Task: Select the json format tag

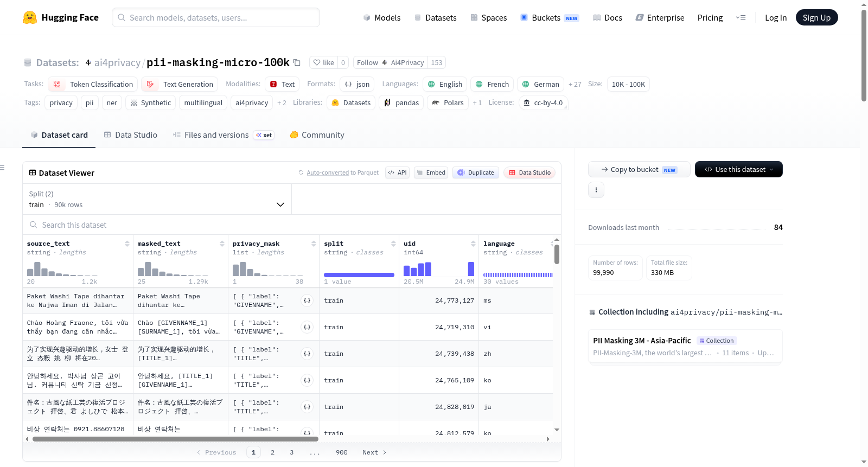Action: click(357, 84)
